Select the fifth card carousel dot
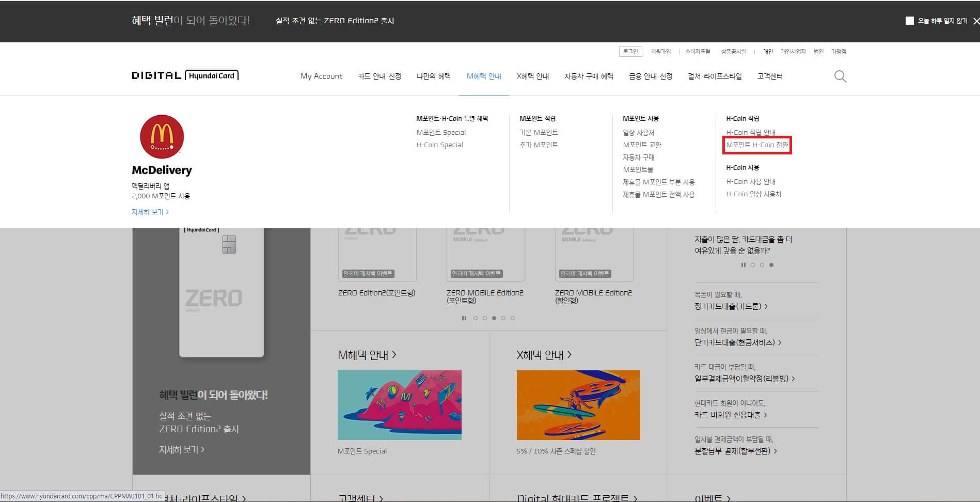 513,318
